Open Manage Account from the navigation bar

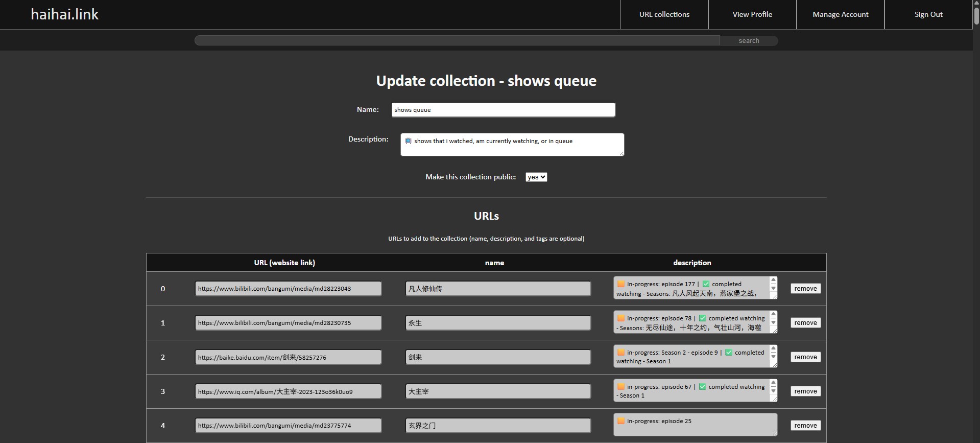[x=840, y=14]
